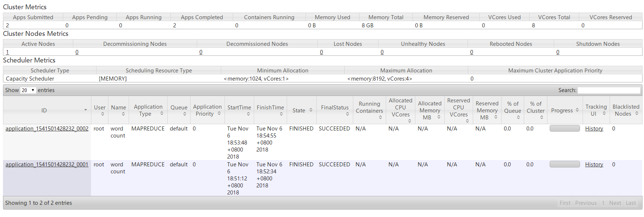Sort by StartTime column header
This screenshot has width=644, height=217.
click(x=248, y=114)
